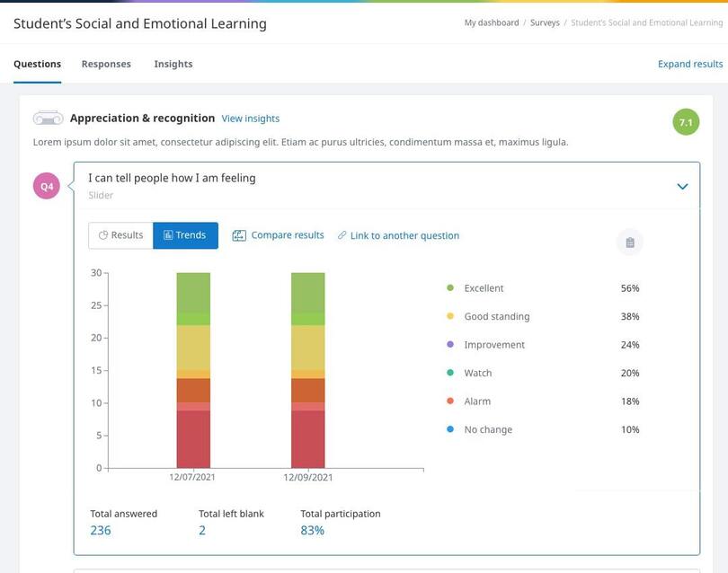
Task: Click the 20% legend value
Action: click(x=630, y=373)
